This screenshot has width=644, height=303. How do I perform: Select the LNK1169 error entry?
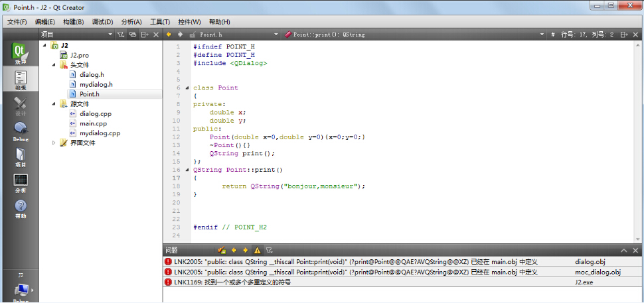pyautogui.click(x=232, y=282)
